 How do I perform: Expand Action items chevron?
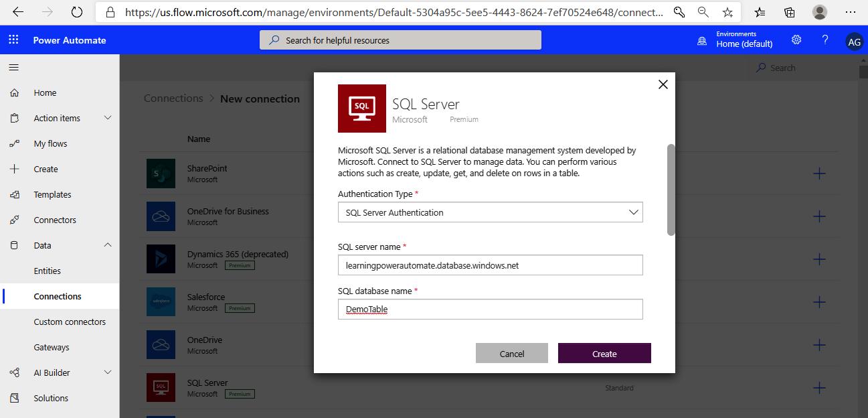[x=108, y=118]
